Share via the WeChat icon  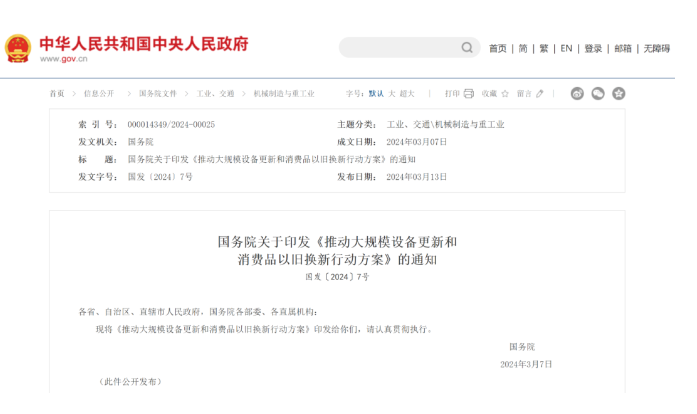[x=598, y=94]
